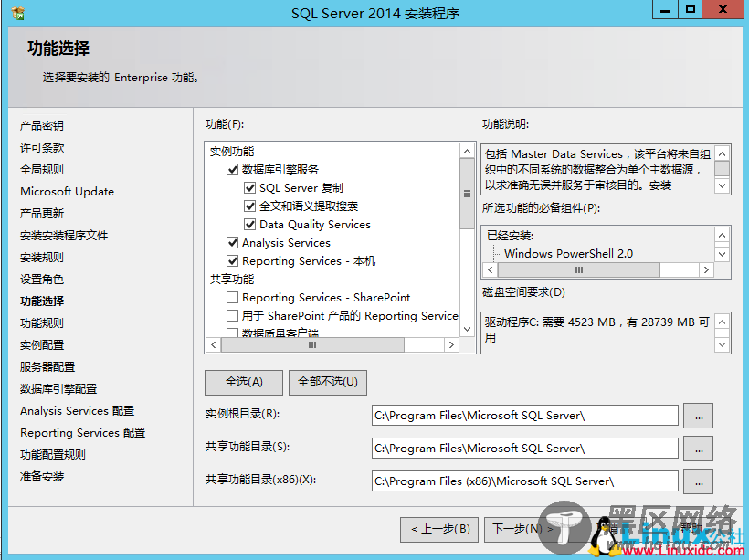This screenshot has width=749, height=560.
Task: Click 全选(A) button
Action: tap(244, 382)
